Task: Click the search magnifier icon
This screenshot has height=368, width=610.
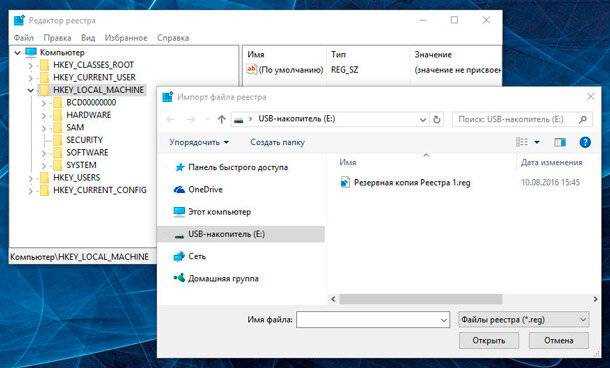Action: 583,119
